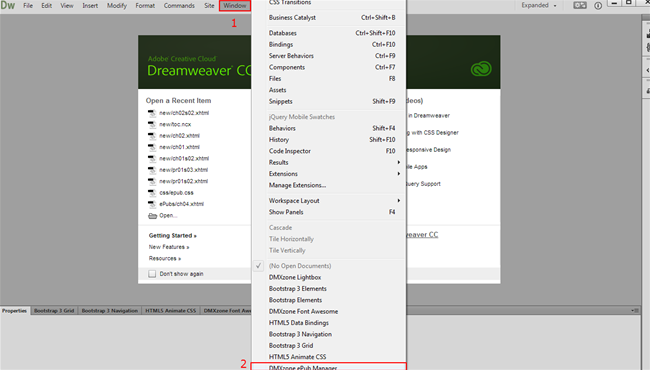This screenshot has width=650, height=370.
Task: Open the Insert menu
Action: (90, 6)
